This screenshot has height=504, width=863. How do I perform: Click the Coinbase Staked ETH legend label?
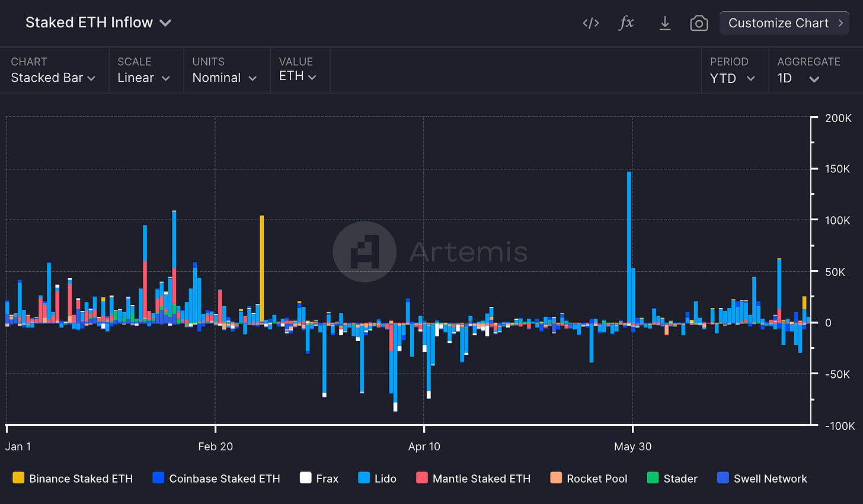(225, 479)
